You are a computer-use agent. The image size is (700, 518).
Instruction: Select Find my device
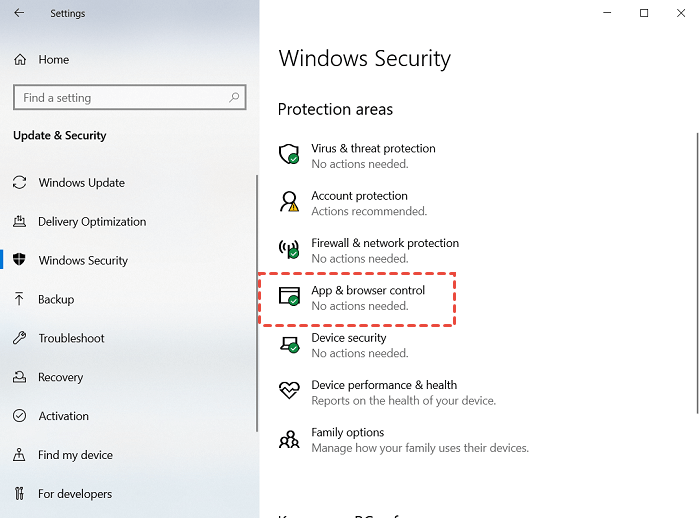(75, 455)
